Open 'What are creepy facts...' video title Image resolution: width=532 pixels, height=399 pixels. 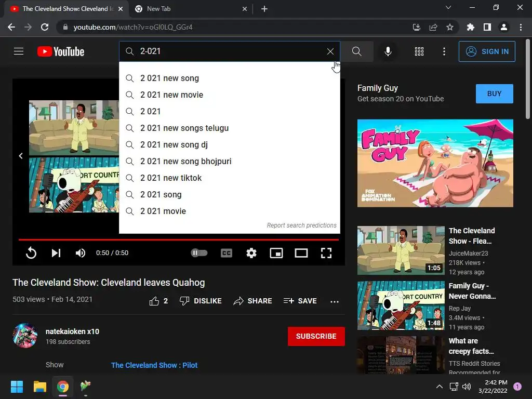point(471,345)
